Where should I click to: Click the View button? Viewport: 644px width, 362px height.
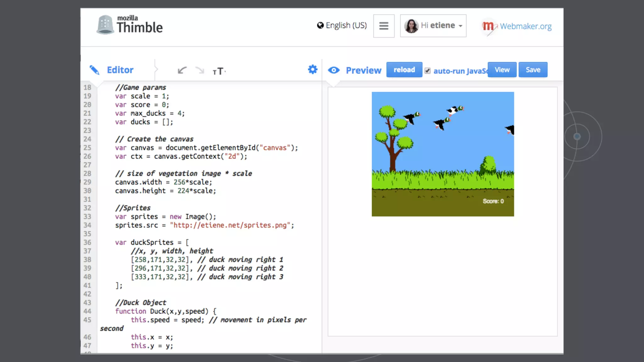(x=502, y=70)
